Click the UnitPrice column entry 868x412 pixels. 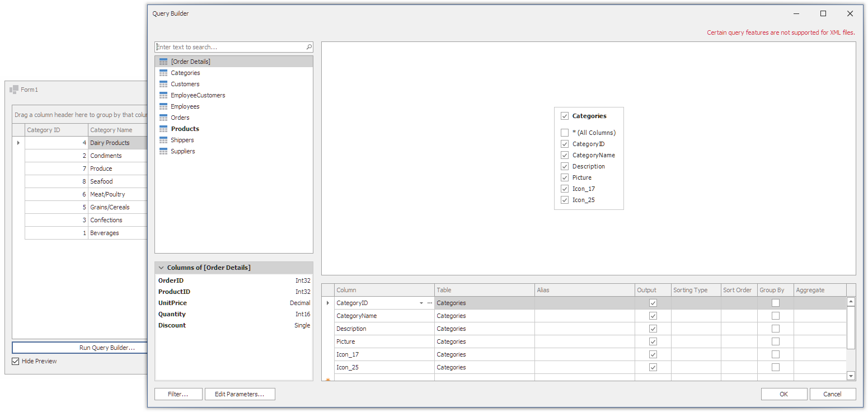(234, 303)
